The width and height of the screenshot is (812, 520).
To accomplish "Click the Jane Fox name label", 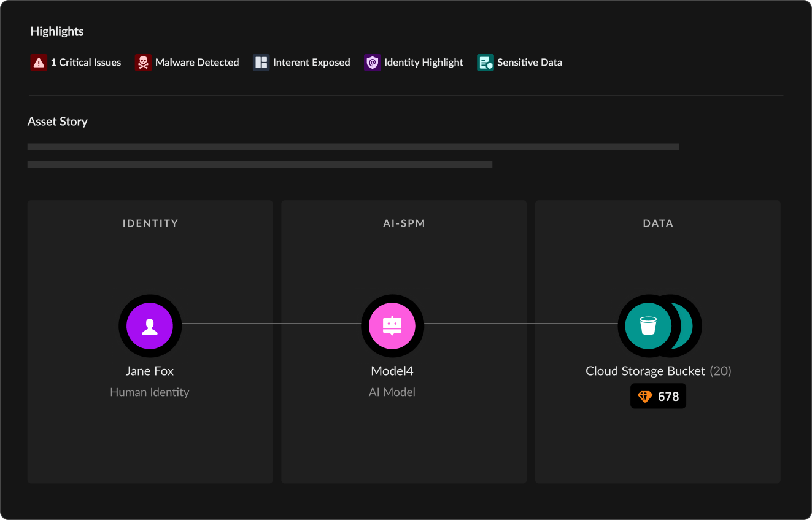I will [150, 371].
